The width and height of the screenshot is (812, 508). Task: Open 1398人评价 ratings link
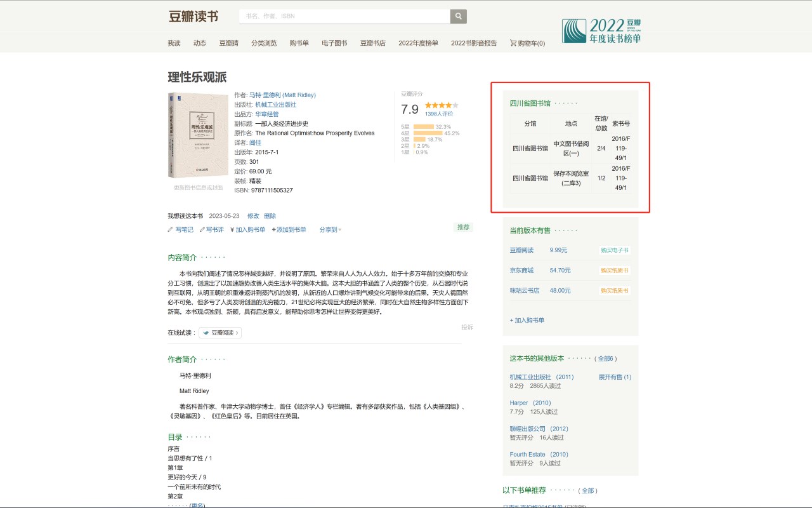[439, 114]
